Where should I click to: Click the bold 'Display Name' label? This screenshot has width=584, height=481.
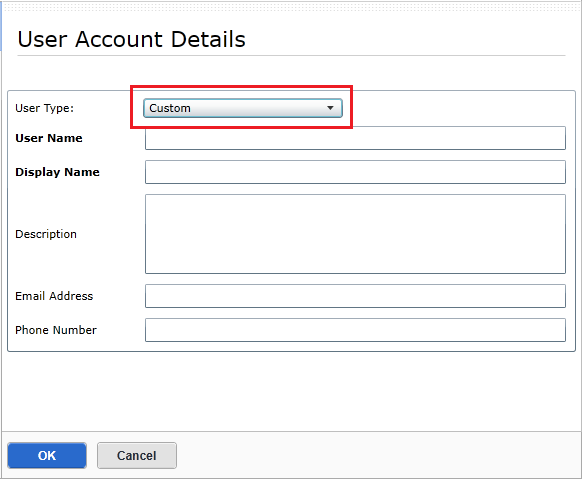tap(57, 172)
